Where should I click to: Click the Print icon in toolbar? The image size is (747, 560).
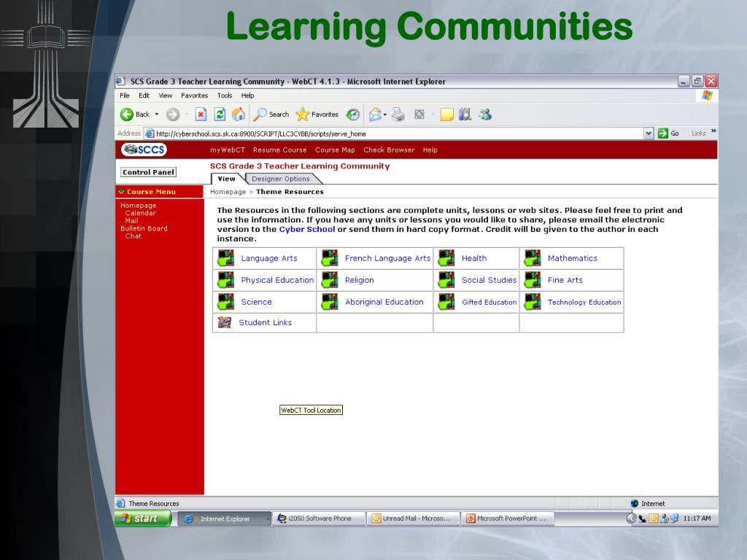click(398, 114)
